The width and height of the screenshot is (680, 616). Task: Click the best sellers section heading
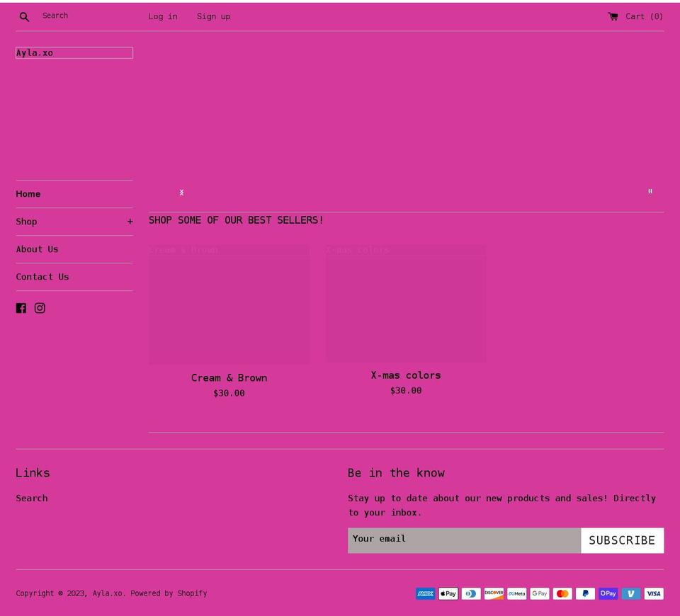(x=236, y=220)
